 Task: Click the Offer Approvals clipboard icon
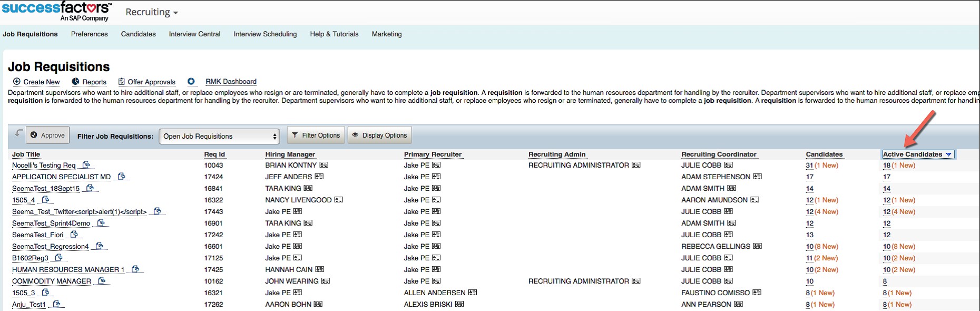point(122,82)
